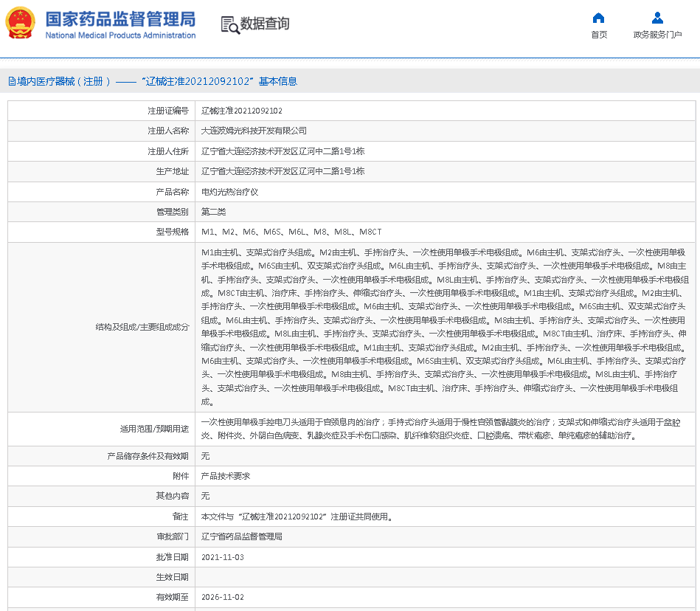The width and height of the screenshot is (700, 611).
Task: Select product name 电灼光热治疗仪
Action: pos(229,192)
